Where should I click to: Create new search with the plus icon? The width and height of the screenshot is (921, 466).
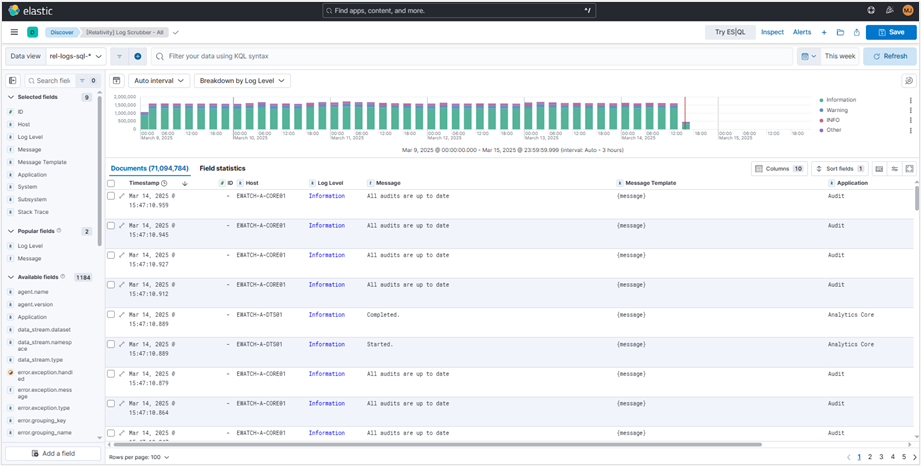click(x=824, y=32)
